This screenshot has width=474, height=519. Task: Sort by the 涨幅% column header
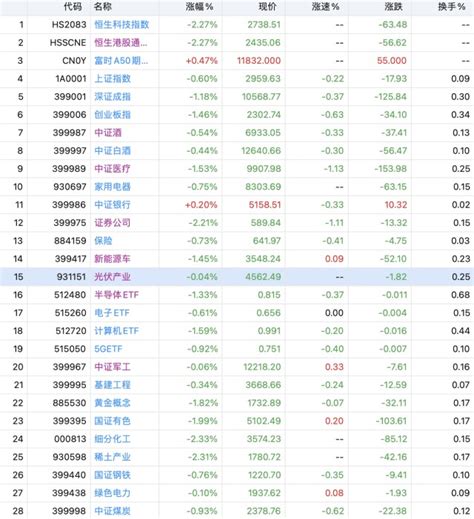tap(199, 7)
